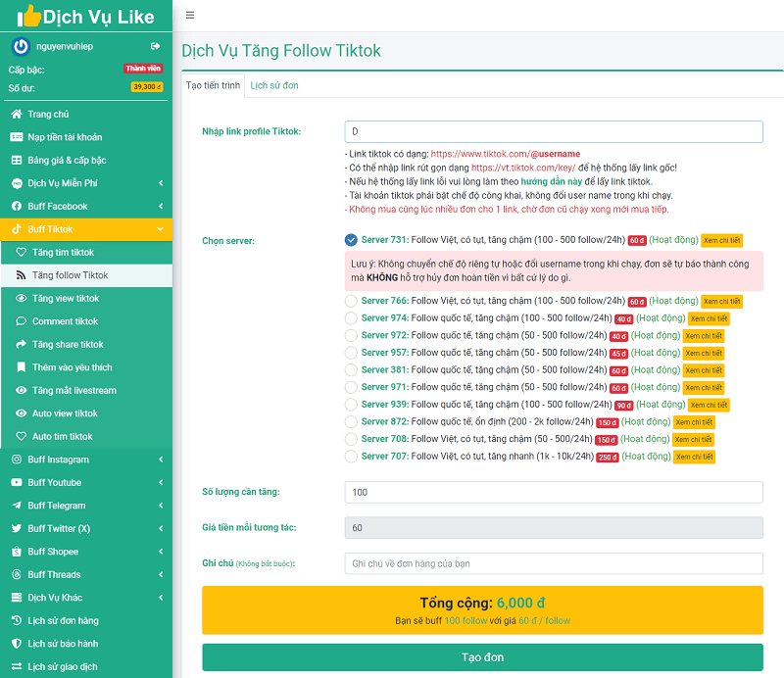784x678 pixels.
Task: Select Server 971 radio button
Action: [351, 387]
